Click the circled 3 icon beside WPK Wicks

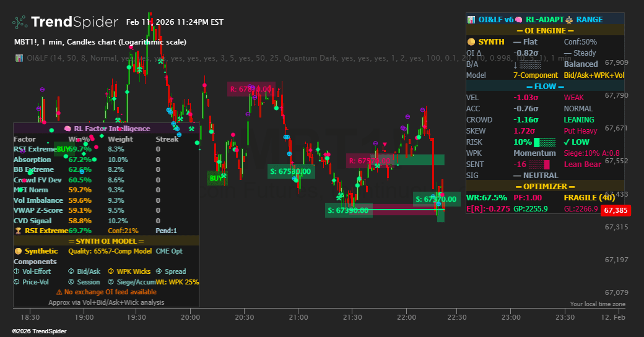click(x=111, y=271)
